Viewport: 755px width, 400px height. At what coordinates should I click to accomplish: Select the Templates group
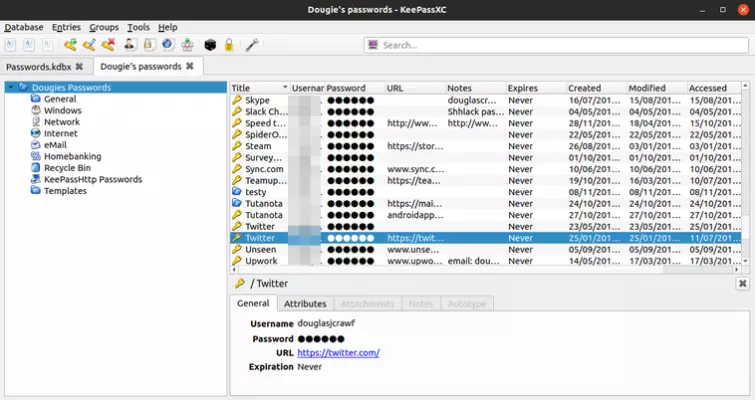point(65,191)
